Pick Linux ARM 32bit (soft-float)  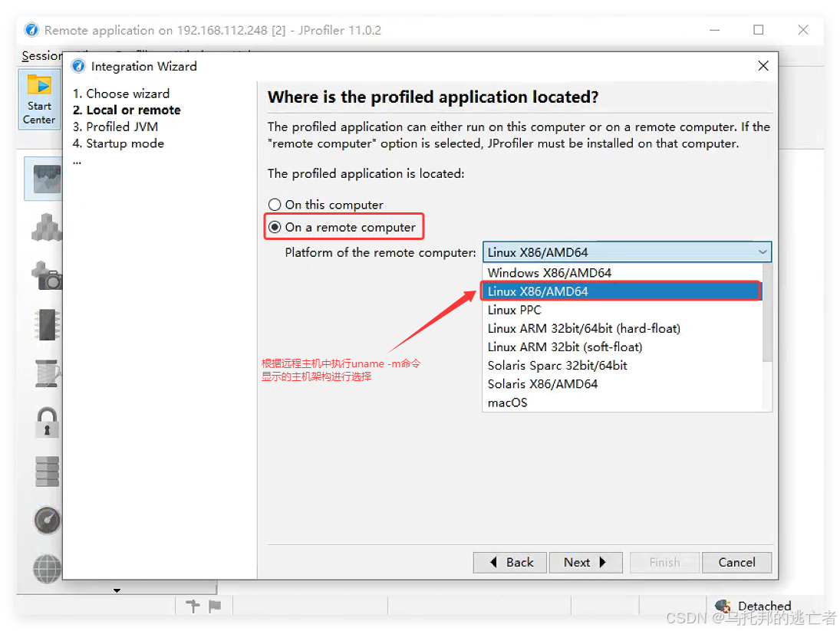621,347
